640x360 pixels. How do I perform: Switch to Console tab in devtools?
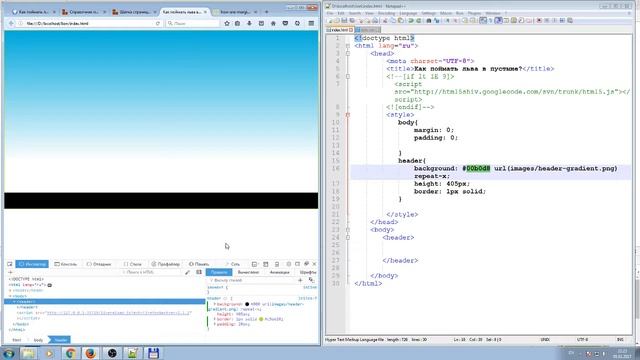point(66,264)
